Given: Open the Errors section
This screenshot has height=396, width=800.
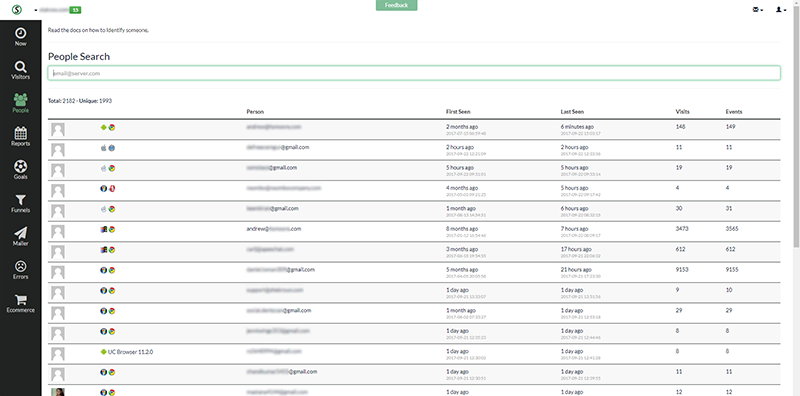Looking at the screenshot, I should coord(20,269).
